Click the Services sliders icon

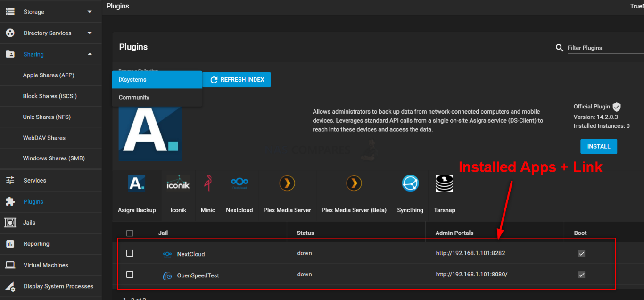point(10,180)
